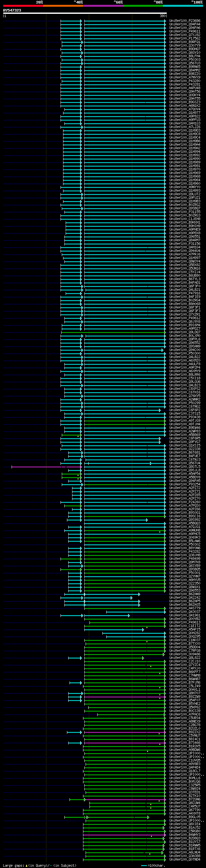
Task: Select hit UniRef100_A9PFU3
Action: pyautogui.click(x=185, y=120)
